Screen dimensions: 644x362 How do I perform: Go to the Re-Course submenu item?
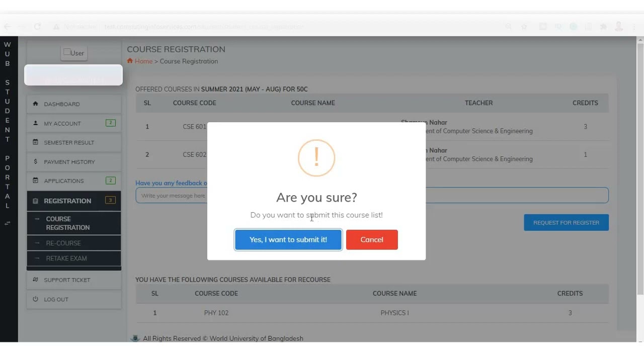(74, 243)
